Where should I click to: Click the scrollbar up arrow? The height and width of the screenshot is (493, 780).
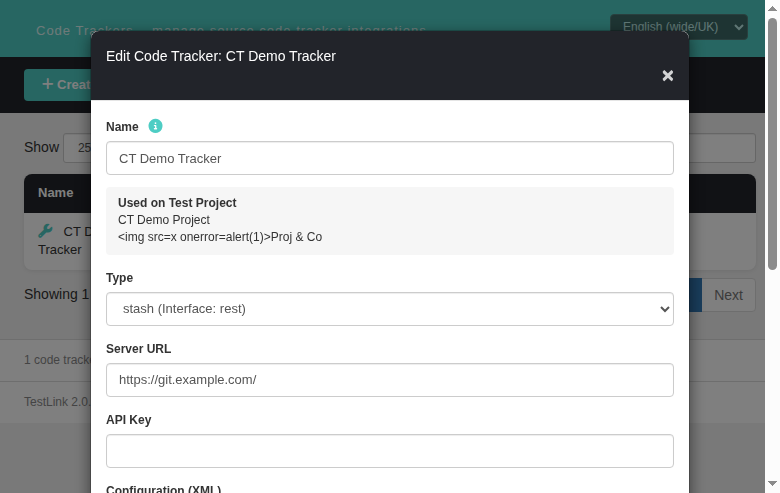(x=772, y=8)
